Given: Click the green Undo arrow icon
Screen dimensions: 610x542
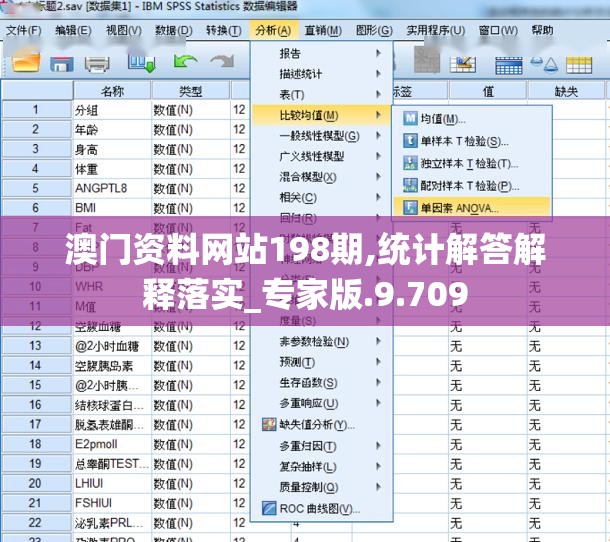Looking at the screenshot, I should (185, 62).
